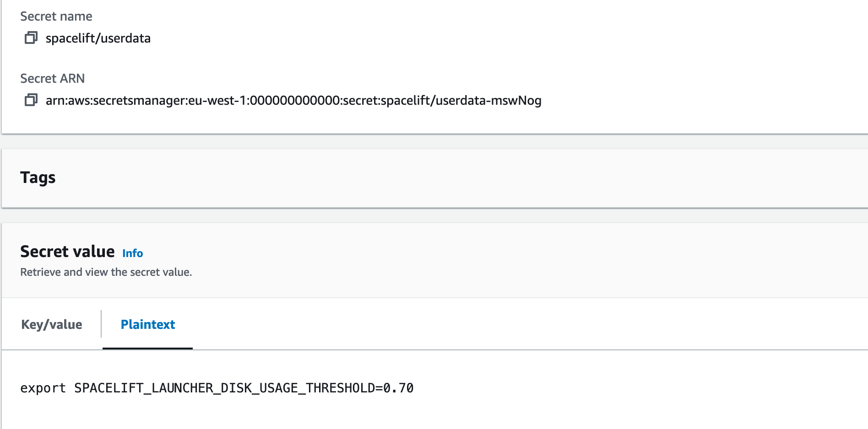Viewport: 868px width, 429px height.
Task: Click the Secret value section heading
Action: click(67, 251)
